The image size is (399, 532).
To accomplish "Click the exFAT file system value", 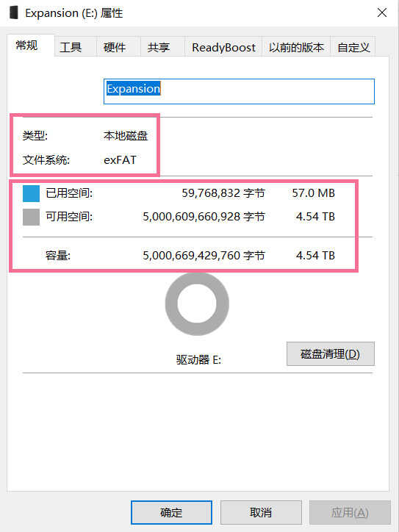I will [120, 159].
